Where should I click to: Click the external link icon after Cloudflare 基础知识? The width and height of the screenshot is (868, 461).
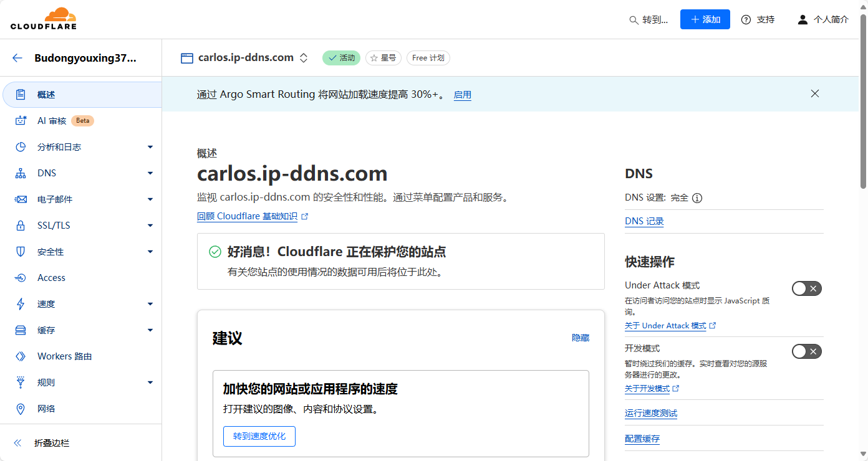click(305, 217)
